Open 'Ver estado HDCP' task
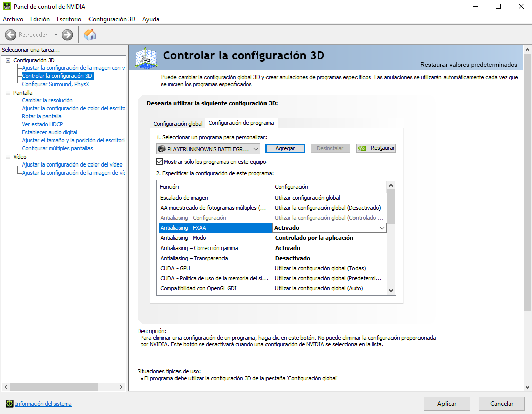 (x=42, y=124)
